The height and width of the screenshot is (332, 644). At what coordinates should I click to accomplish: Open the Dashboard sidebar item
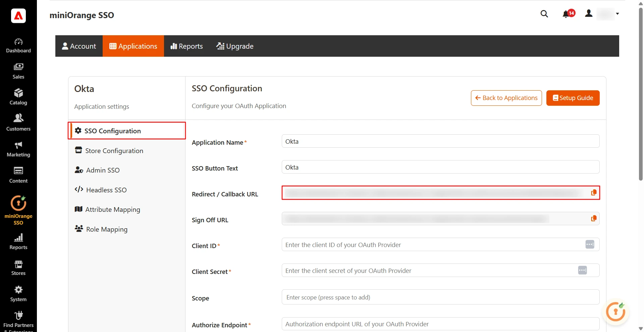click(18, 46)
